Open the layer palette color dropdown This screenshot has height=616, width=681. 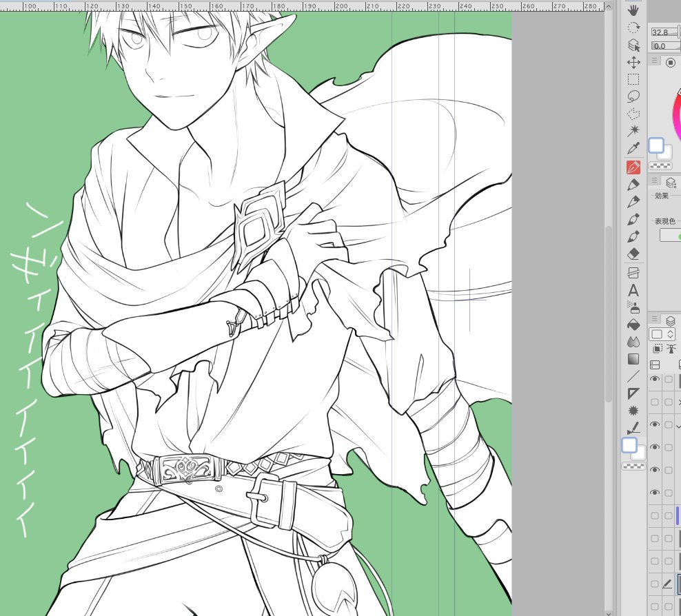pos(662,334)
